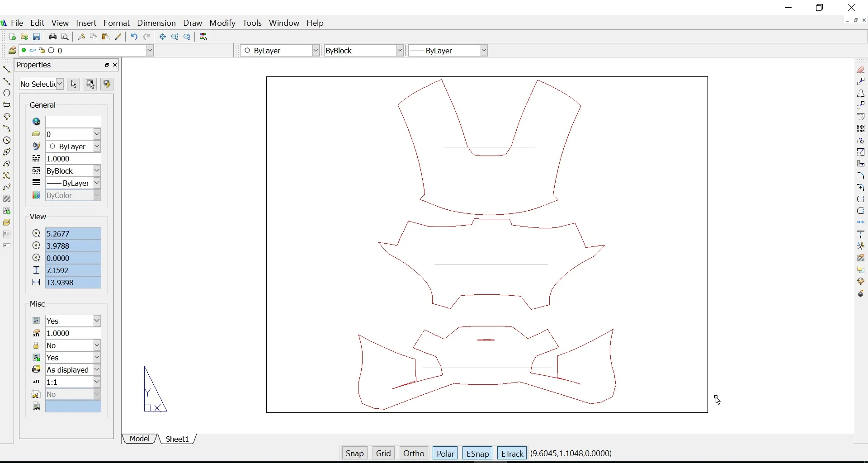Create a new drawing with New icon
The width and height of the screenshot is (868, 463).
pos(12,38)
